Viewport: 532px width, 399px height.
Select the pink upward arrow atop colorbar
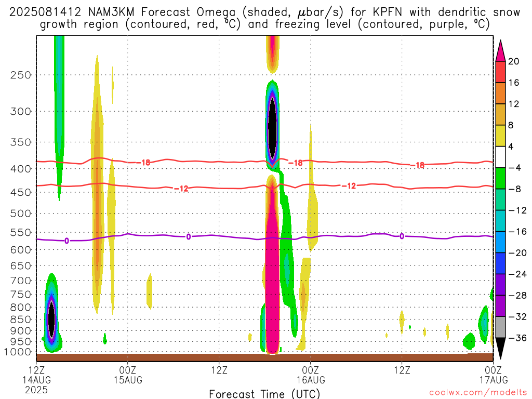click(500, 51)
